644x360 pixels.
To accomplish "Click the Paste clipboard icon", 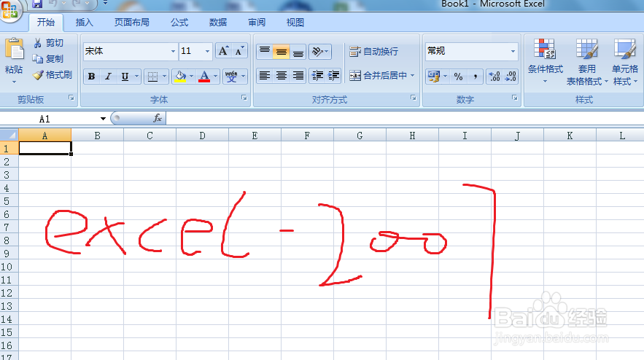I will (x=15, y=50).
